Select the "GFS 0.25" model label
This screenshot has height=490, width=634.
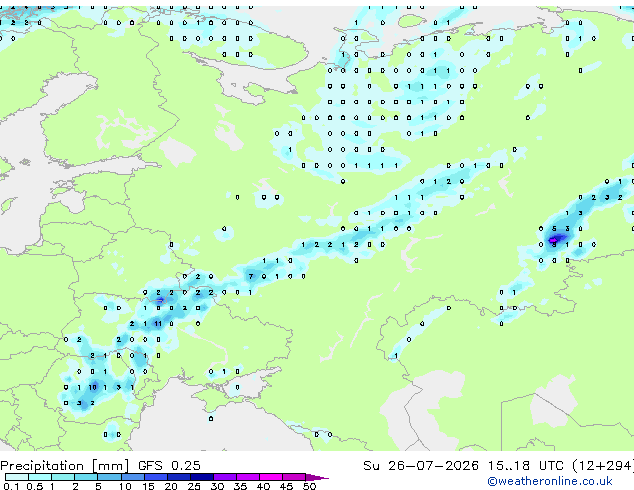point(169,465)
